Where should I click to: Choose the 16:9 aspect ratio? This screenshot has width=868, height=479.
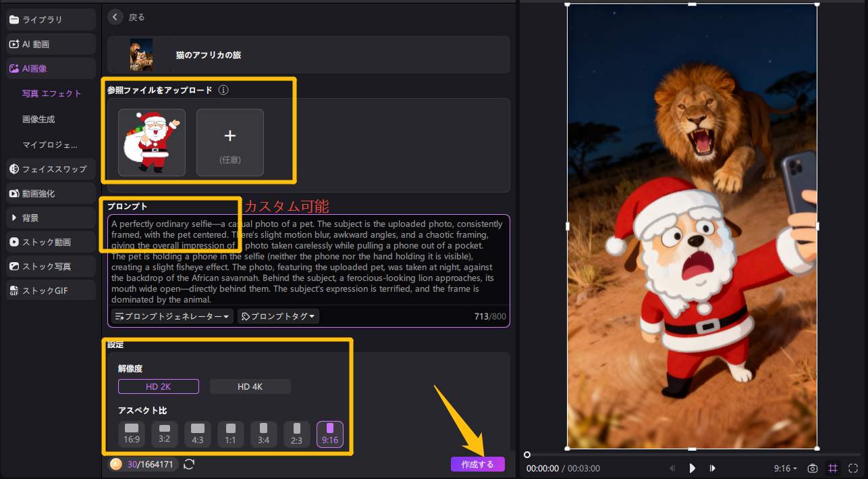tap(132, 434)
